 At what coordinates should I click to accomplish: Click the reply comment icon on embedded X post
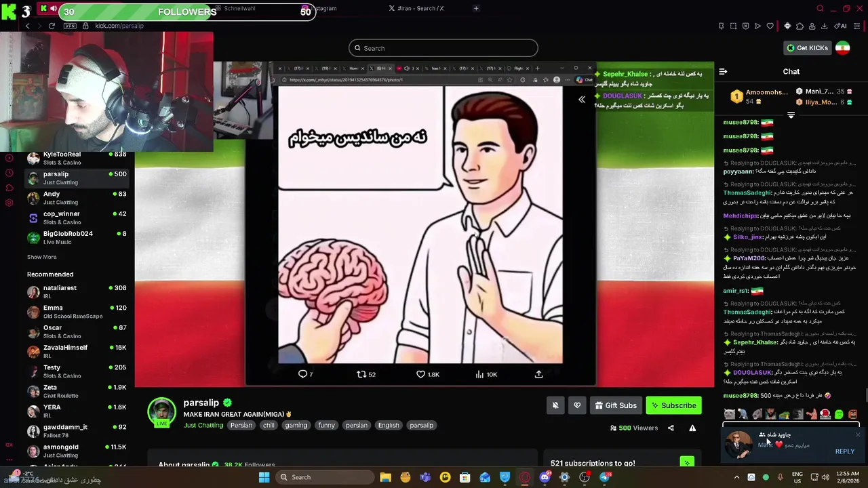(x=302, y=374)
